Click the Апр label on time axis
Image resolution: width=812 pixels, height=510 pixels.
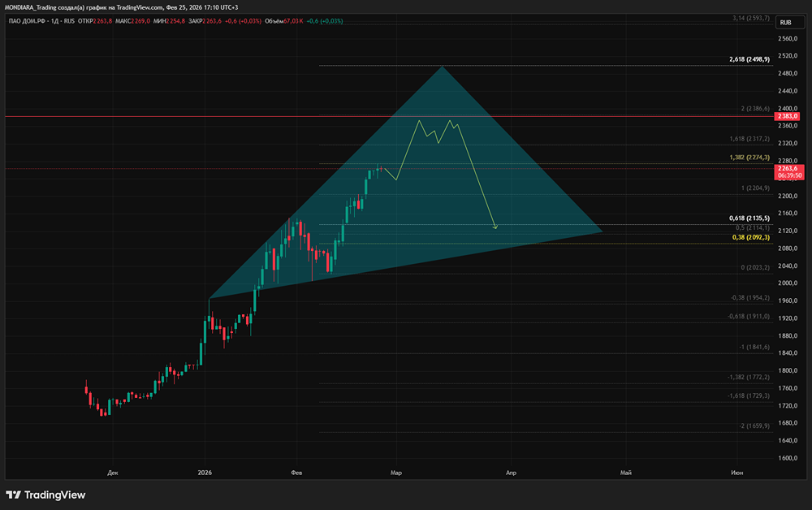click(x=511, y=471)
